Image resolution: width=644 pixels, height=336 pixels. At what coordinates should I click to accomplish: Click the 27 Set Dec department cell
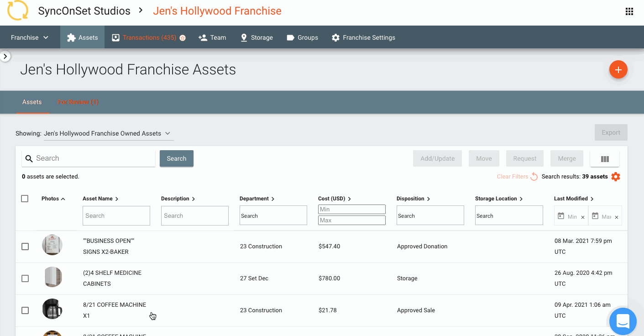pos(254,278)
